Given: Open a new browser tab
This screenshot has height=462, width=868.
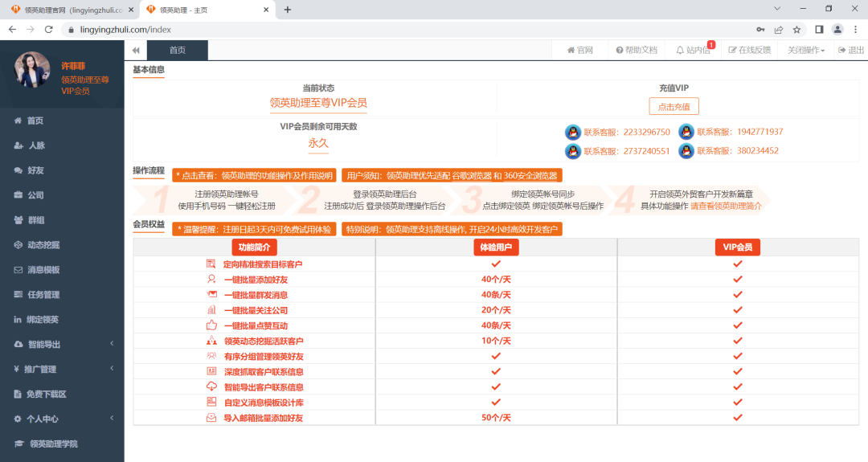Looking at the screenshot, I should click(287, 10).
